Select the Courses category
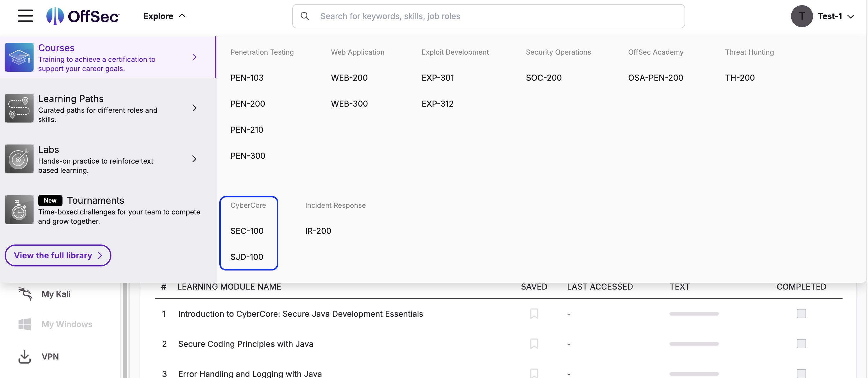868x378 pixels. pos(108,57)
